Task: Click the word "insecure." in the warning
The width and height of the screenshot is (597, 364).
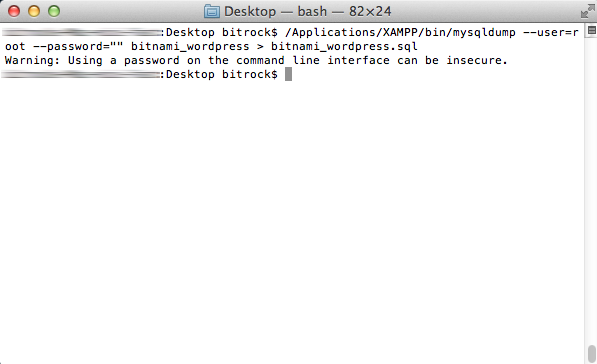Action: 477,61
